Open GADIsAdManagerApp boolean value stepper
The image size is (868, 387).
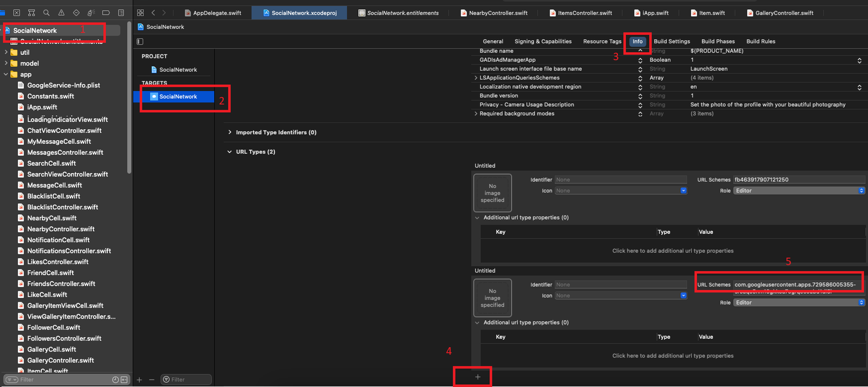pos(859,60)
